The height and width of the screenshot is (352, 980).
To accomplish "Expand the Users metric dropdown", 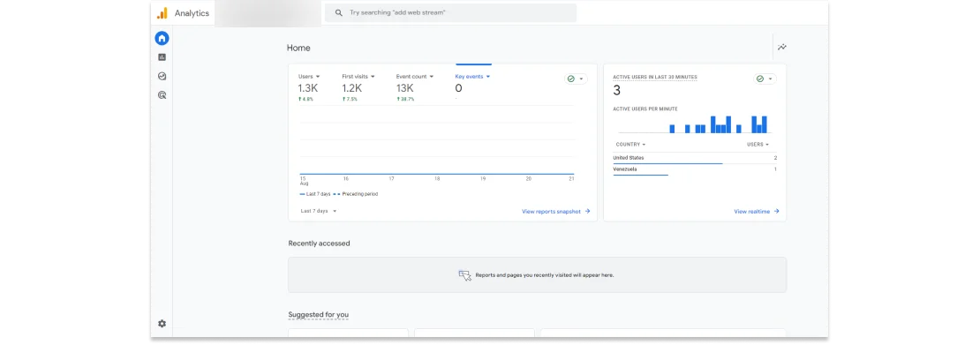I will (309, 76).
